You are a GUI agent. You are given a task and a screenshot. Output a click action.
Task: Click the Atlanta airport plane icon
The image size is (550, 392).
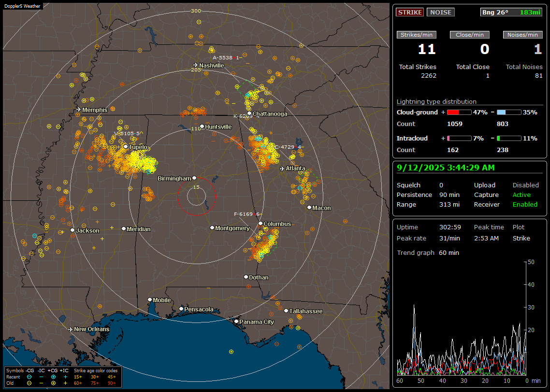(282, 168)
